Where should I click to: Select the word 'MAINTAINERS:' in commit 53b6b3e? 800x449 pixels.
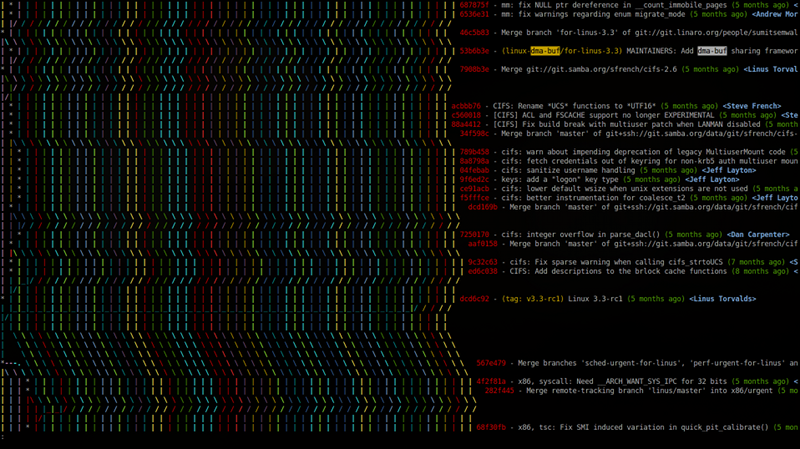click(x=651, y=51)
